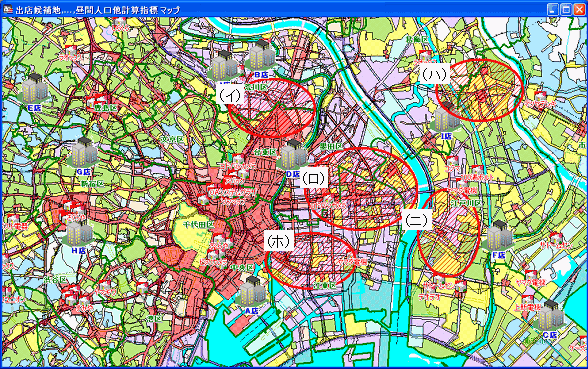Click the A店 store building icon
Image resolution: width=588 pixels, height=369 pixels.
pos(252,291)
